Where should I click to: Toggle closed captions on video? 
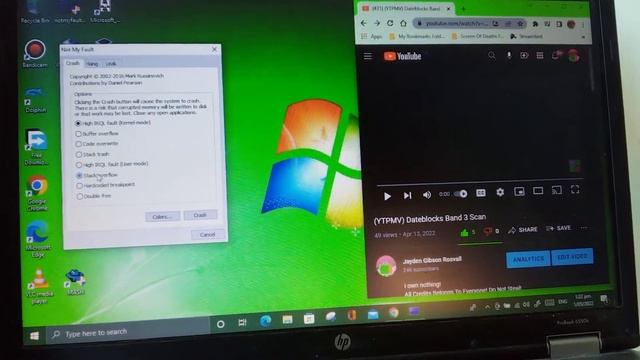point(481,193)
